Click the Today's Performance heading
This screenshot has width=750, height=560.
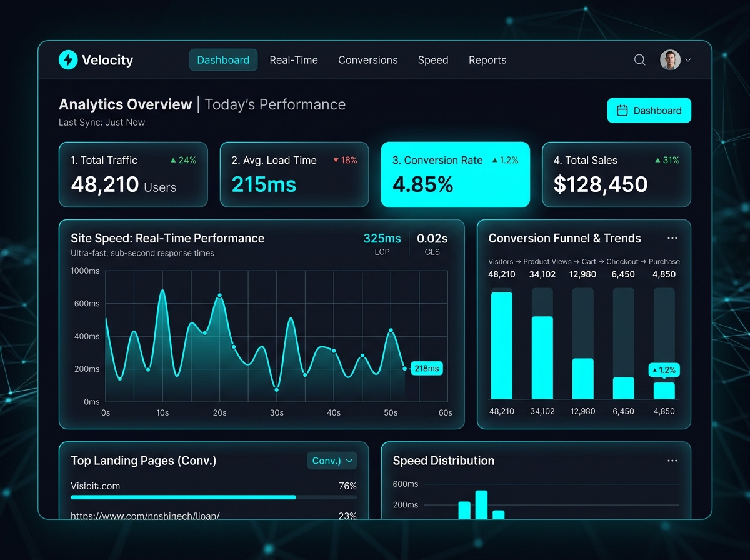pos(275,104)
